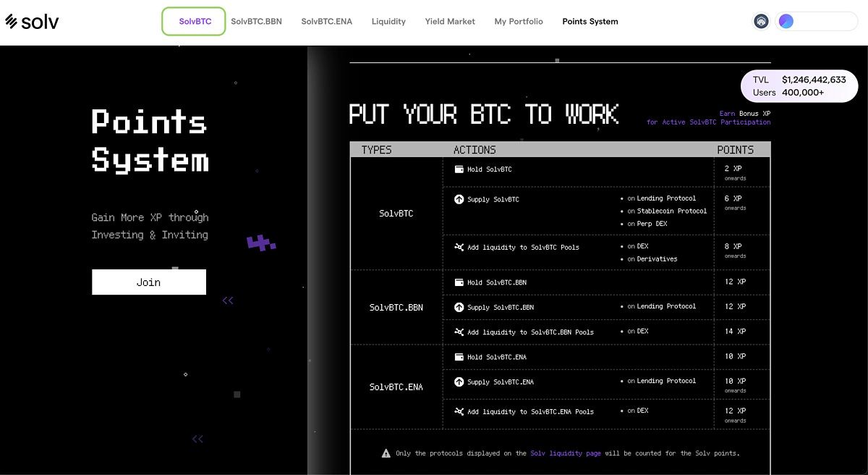Click the lower-left double chevron arrows

197,439
